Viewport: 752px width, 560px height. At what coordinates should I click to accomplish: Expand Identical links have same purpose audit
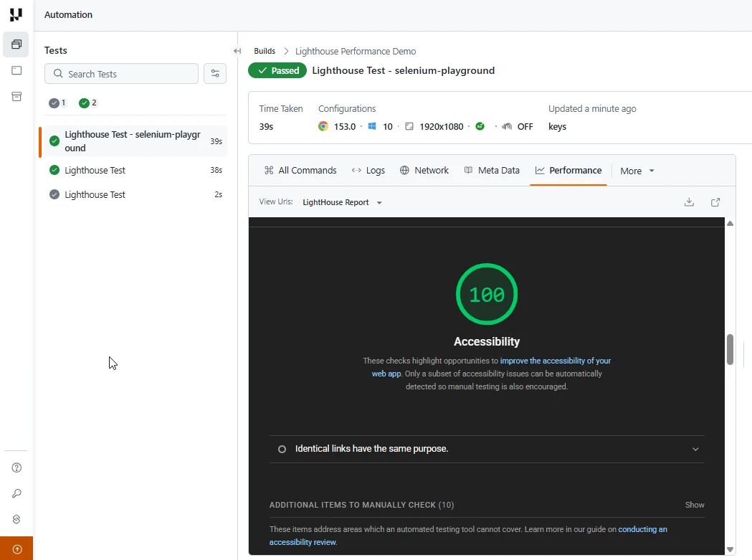pos(487,449)
